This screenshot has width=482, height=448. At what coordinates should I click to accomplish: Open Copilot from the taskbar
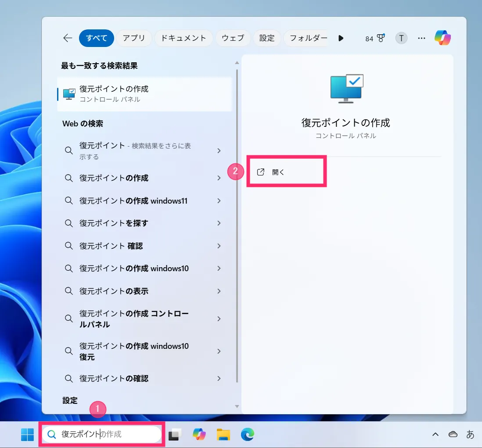tap(199, 434)
